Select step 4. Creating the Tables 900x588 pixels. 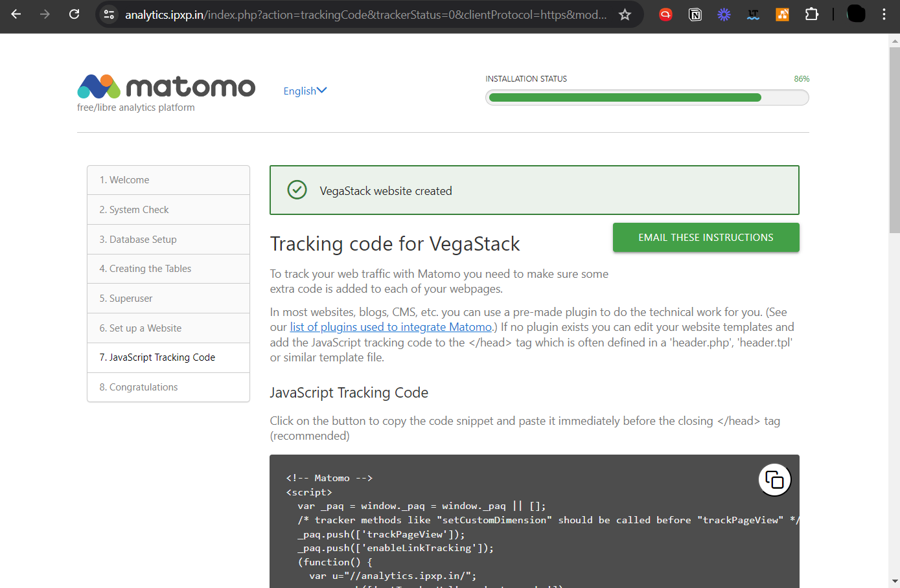(x=168, y=269)
